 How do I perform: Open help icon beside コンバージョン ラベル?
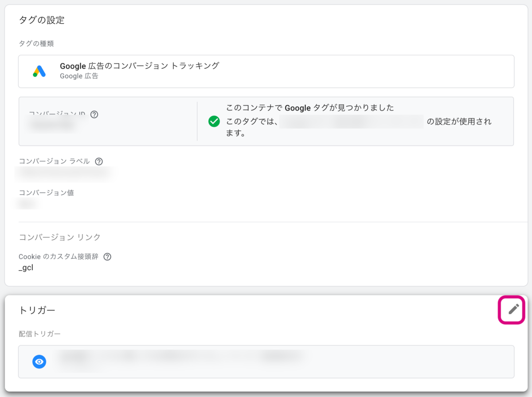pyautogui.click(x=99, y=161)
